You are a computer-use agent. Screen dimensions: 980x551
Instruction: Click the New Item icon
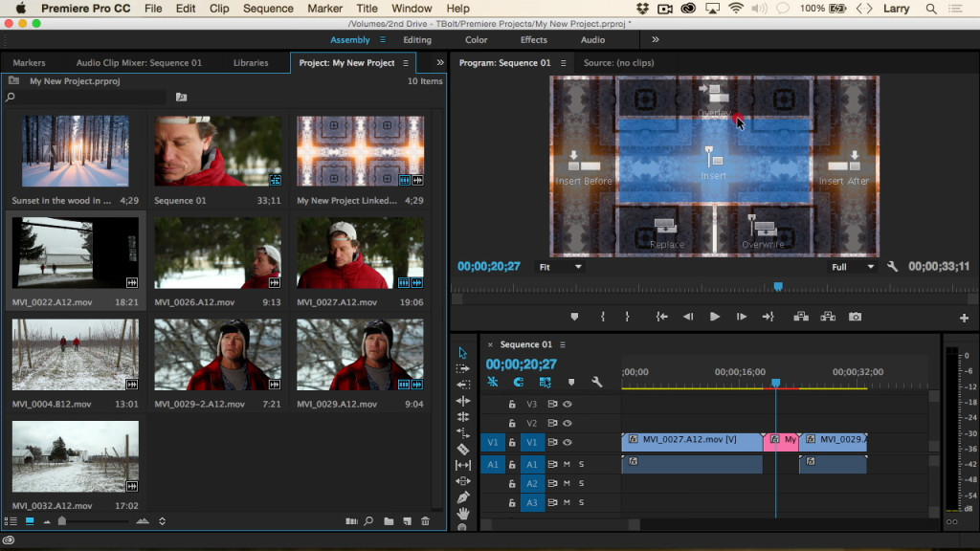(x=408, y=521)
